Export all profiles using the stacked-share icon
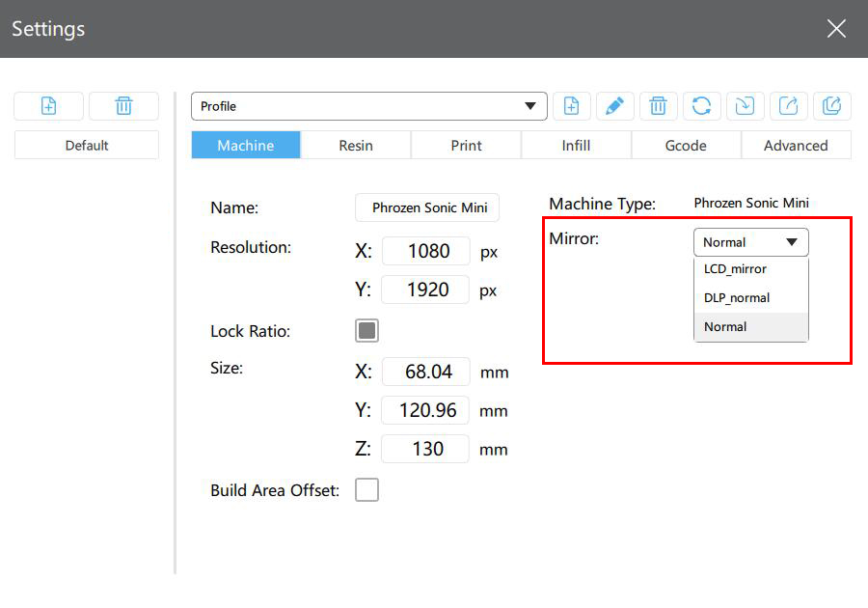Screen dimensions: 868x608 [831, 106]
